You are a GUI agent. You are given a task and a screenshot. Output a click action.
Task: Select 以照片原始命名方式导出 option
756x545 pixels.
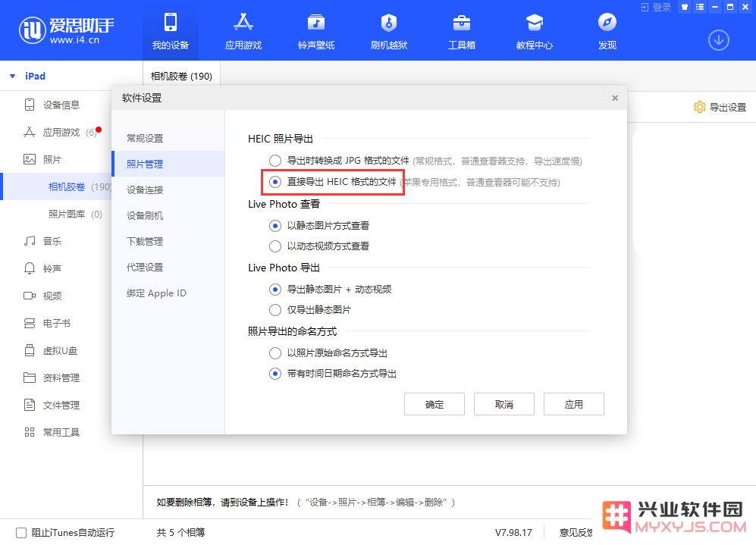274,353
